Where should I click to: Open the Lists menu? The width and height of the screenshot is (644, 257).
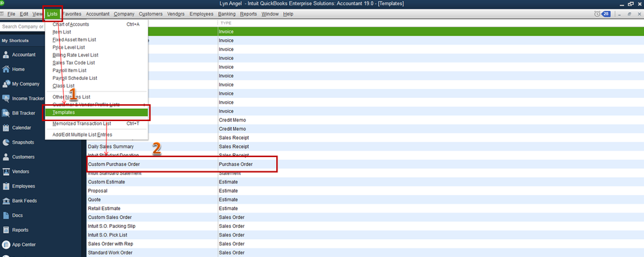[x=52, y=14]
